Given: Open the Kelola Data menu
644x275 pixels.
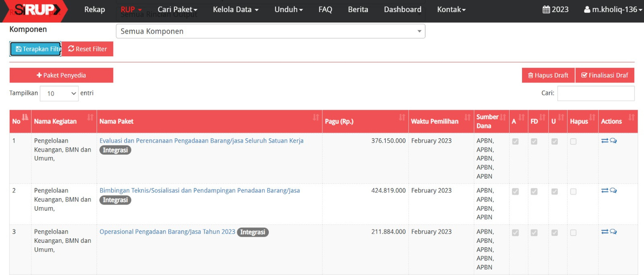Looking at the screenshot, I should tap(235, 9).
